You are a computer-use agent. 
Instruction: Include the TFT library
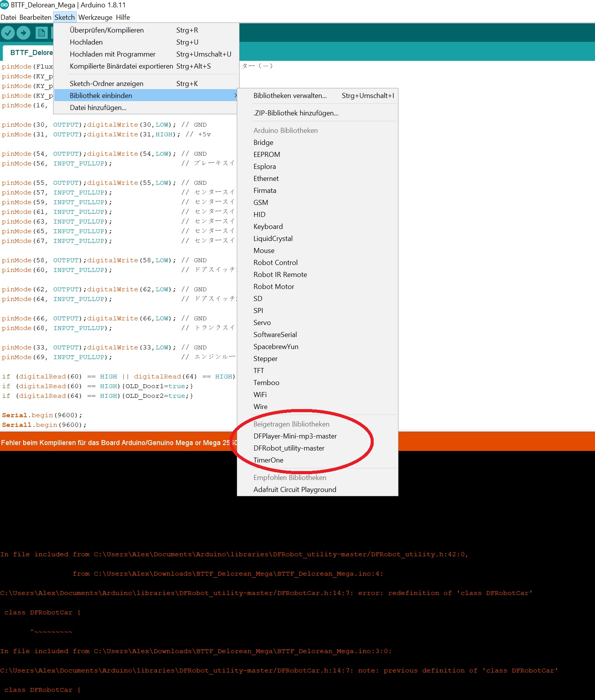pyautogui.click(x=317, y=371)
